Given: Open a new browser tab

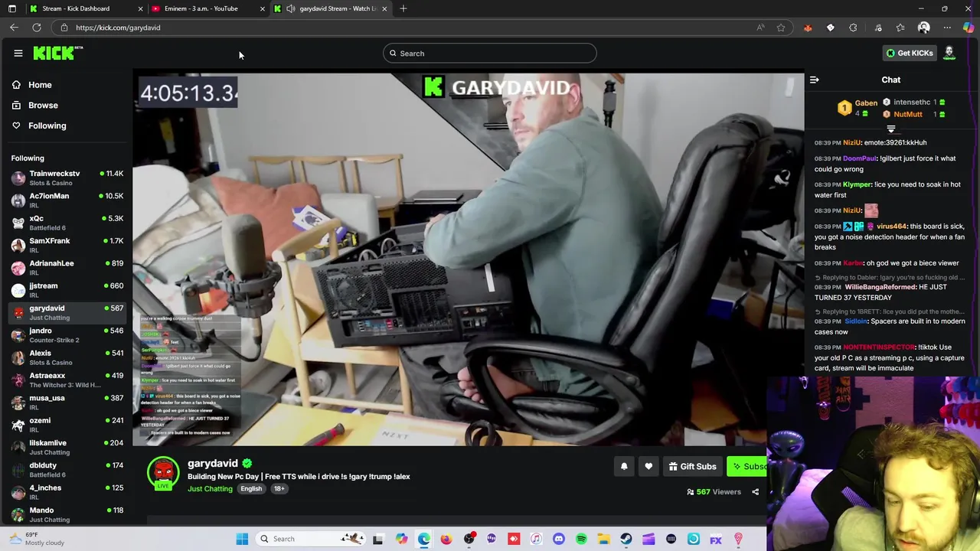Looking at the screenshot, I should pos(403,8).
